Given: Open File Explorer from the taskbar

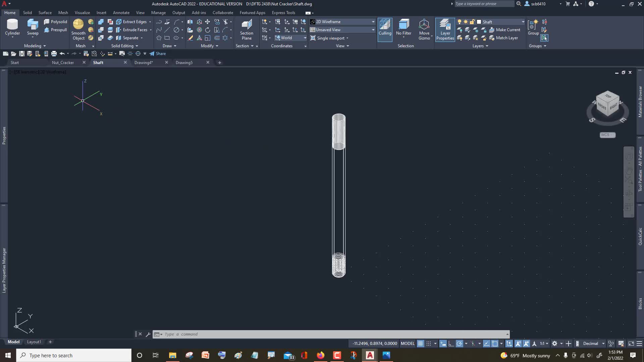Looking at the screenshot, I should (172, 355).
